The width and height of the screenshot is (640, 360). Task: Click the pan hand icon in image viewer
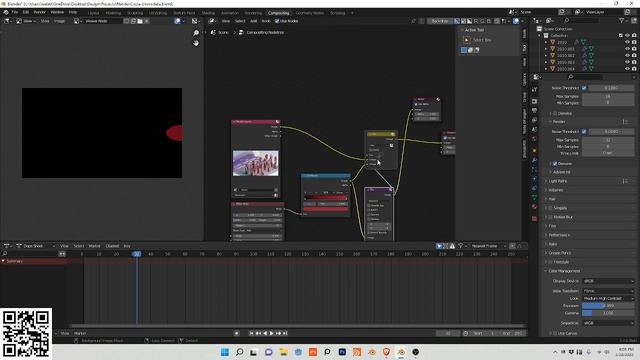[x=196, y=43]
